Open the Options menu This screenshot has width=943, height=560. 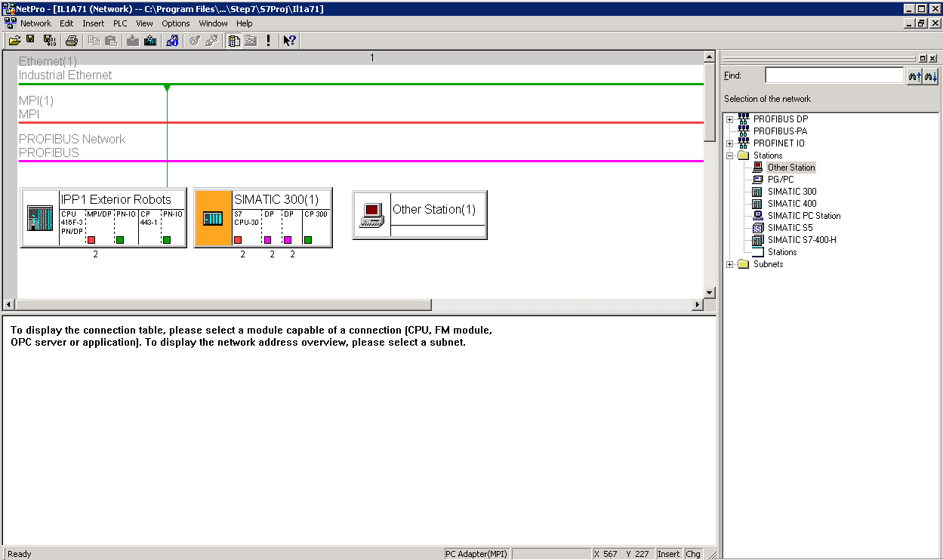(x=176, y=23)
